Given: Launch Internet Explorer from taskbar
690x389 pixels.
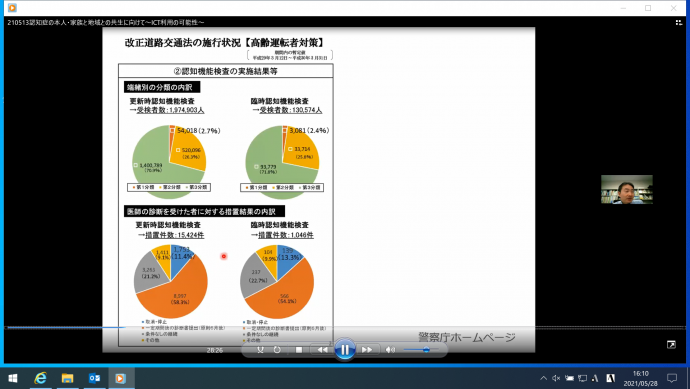Looking at the screenshot, I should 40,378.
